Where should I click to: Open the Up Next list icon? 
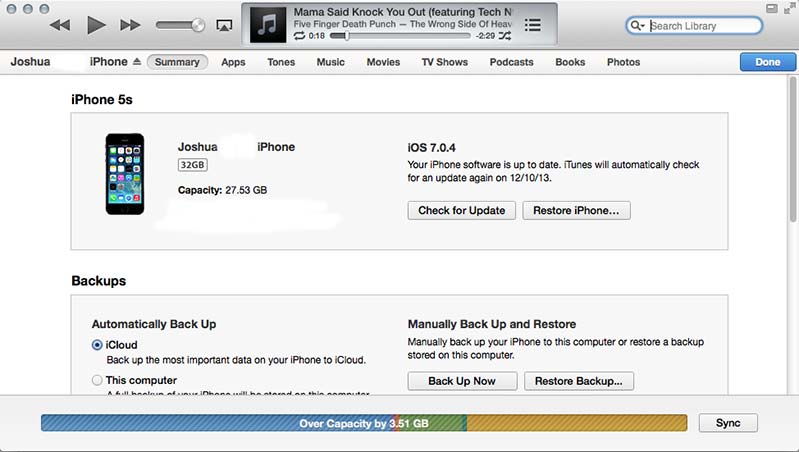click(x=532, y=25)
